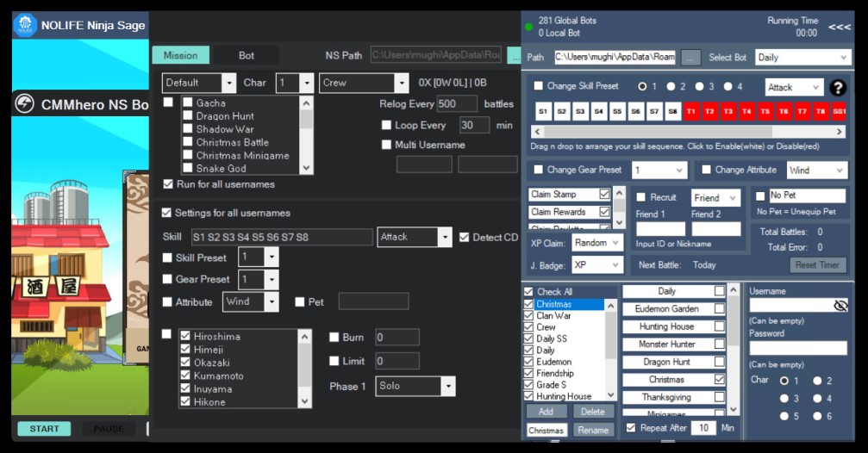Enable red talent slot T5
Viewport: 868px width, 453px height.
coord(765,111)
